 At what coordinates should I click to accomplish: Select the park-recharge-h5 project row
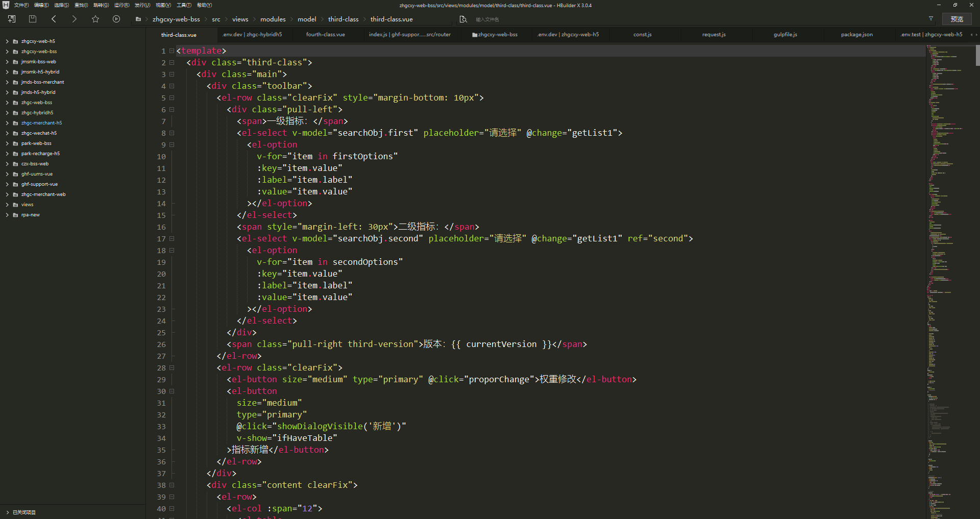pyautogui.click(x=72, y=154)
